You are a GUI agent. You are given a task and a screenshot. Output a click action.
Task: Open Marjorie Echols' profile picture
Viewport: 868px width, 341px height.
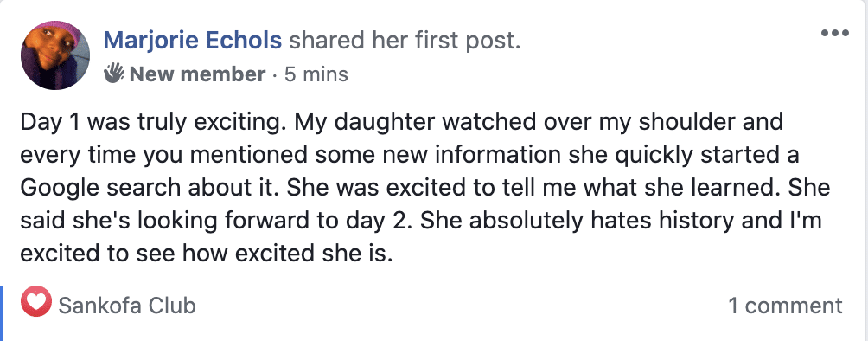55,55
